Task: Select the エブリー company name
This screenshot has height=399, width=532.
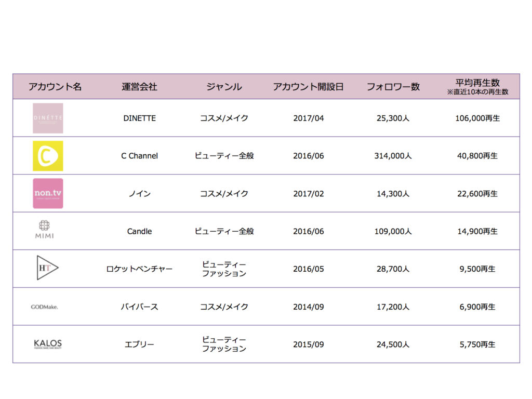Action: click(x=139, y=344)
